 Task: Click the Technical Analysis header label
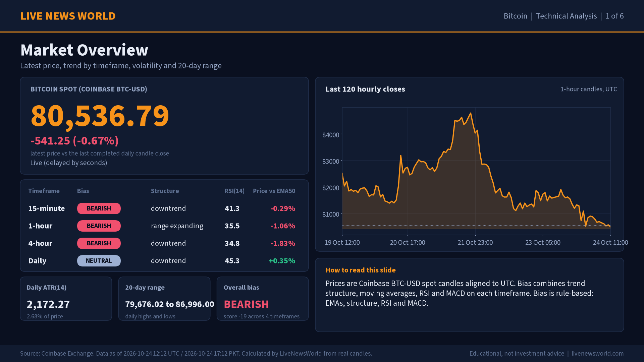566,16
